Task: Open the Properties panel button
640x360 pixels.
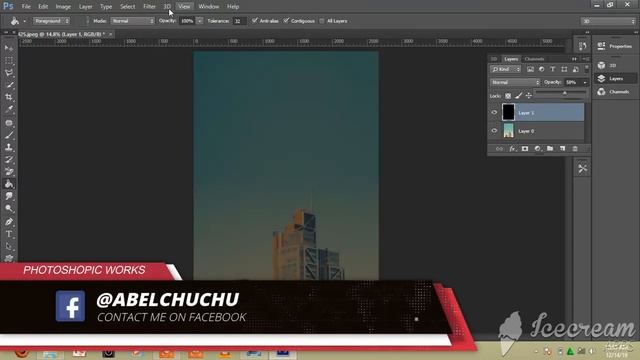Action: point(615,46)
